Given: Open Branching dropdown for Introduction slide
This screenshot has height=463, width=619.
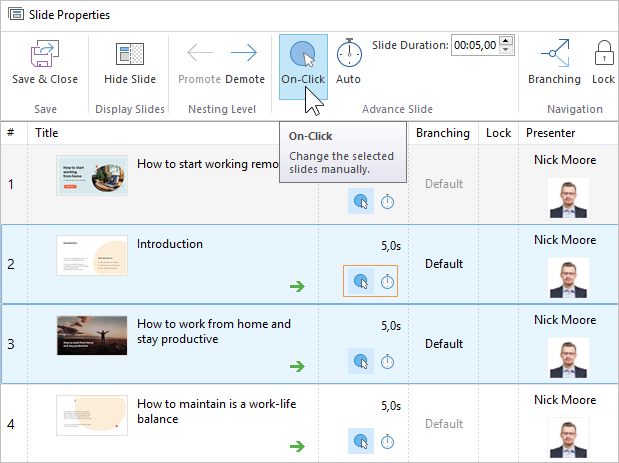Looking at the screenshot, I should click(x=444, y=264).
